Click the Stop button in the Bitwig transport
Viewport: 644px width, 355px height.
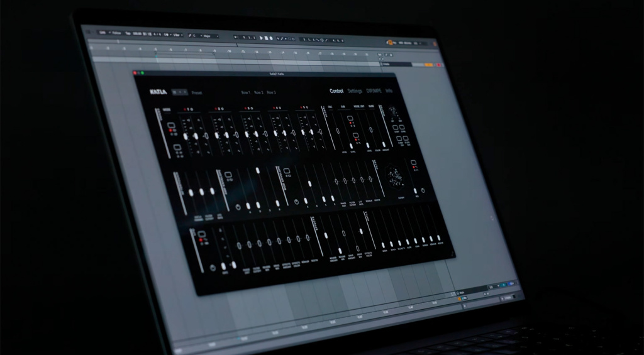[266, 38]
